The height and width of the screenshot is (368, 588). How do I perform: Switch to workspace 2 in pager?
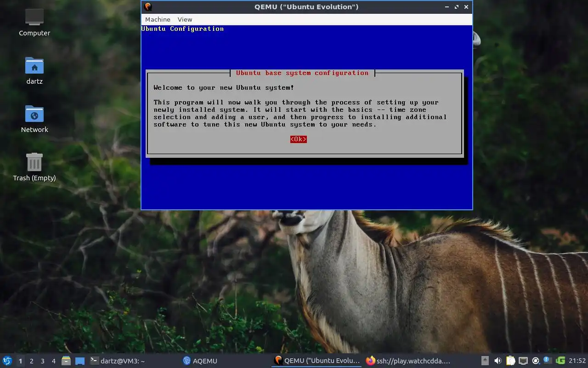(31, 361)
